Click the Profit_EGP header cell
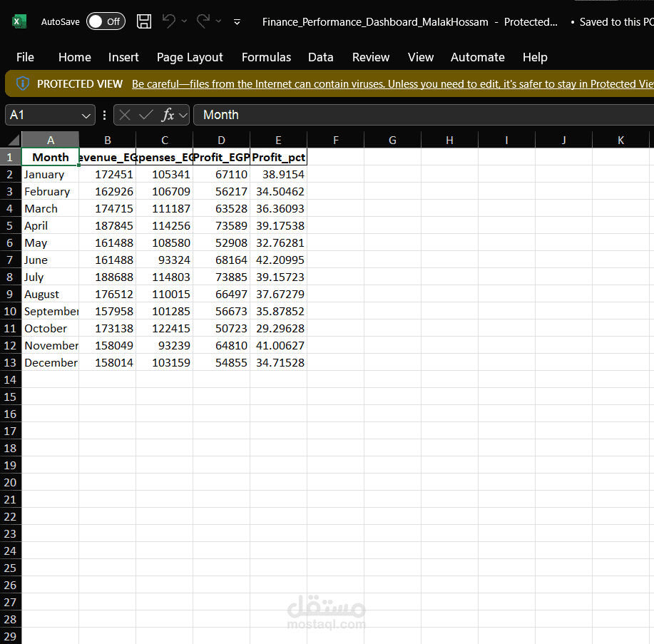 click(222, 157)
